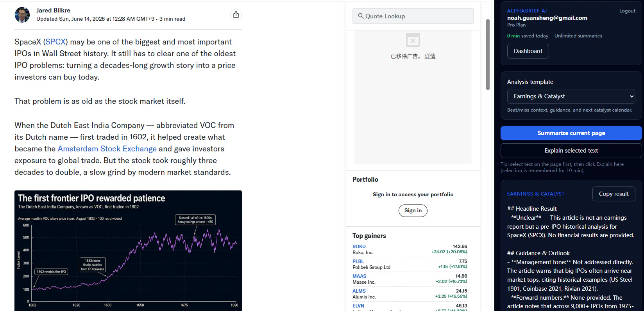Viewport: 644px width, 311px height.
Task: Click Maase's +2.02 (+15.73%) change
Action: pos(451,282)
